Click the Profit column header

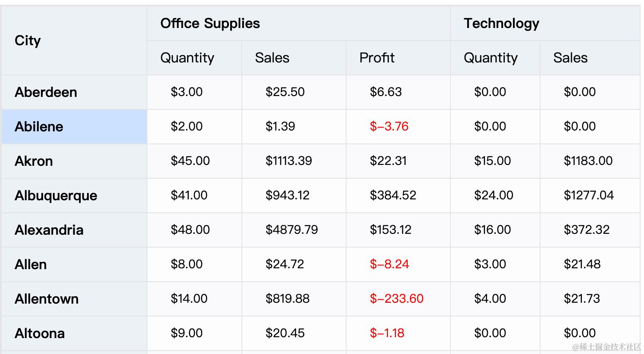(377, 58)
